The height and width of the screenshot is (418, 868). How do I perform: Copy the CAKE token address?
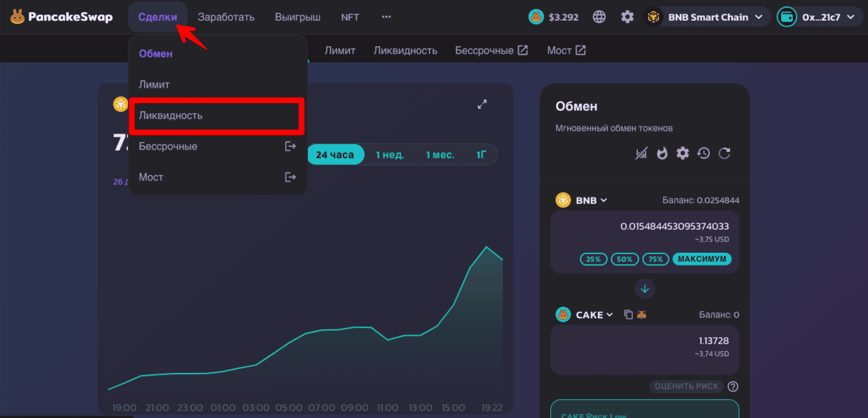628,314
